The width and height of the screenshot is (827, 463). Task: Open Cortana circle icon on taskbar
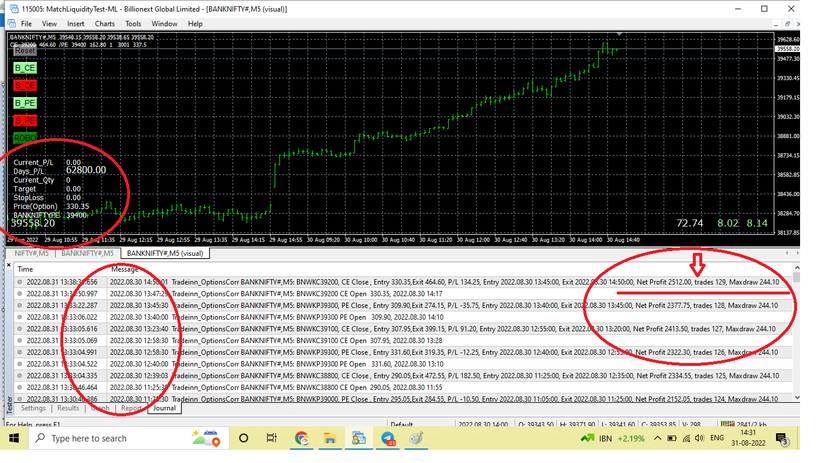pyautogui.click(x=243, y=438)
